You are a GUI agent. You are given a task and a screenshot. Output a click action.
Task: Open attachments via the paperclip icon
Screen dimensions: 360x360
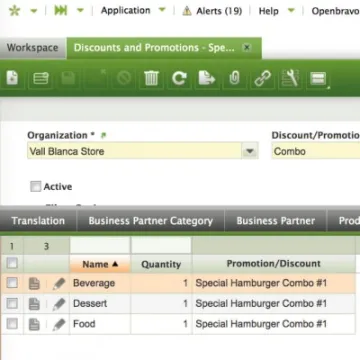point(235,79)
